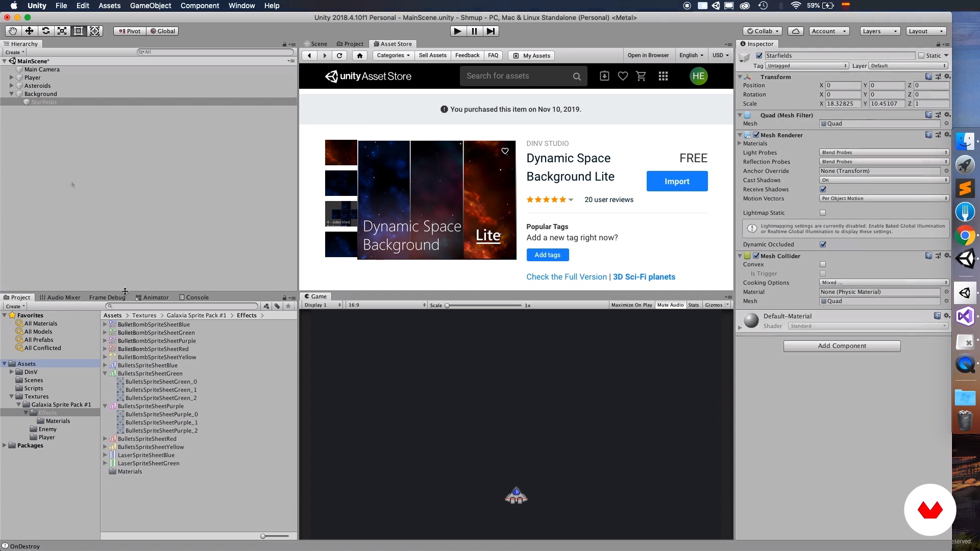Click the Step frame button
This screenshot has width=980, height=551.
(491, 31)
